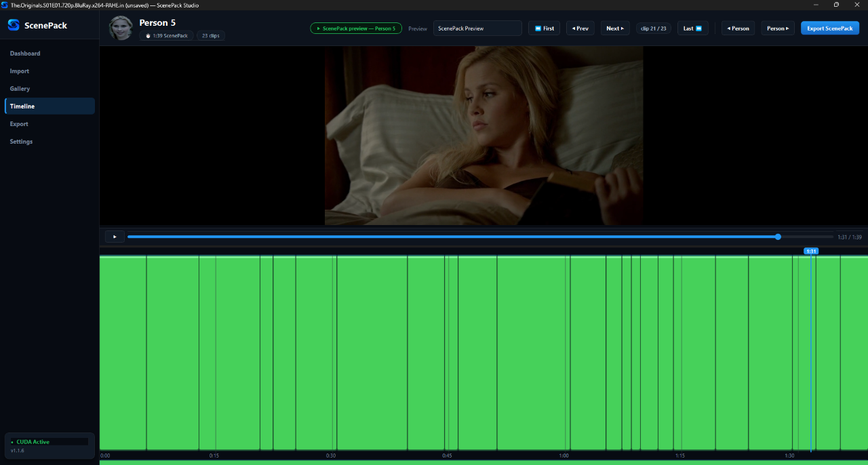Click the green ScenePack preview — Person 5 pill
The width and height of the screenshot is (868, 465).
click(x=356, y=28)
